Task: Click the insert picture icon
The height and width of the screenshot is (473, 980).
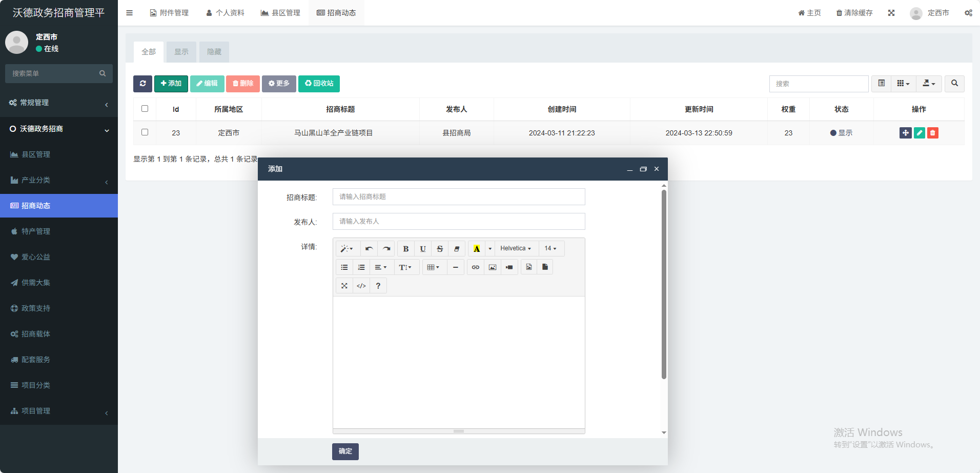Action: [x=492, y=267]
